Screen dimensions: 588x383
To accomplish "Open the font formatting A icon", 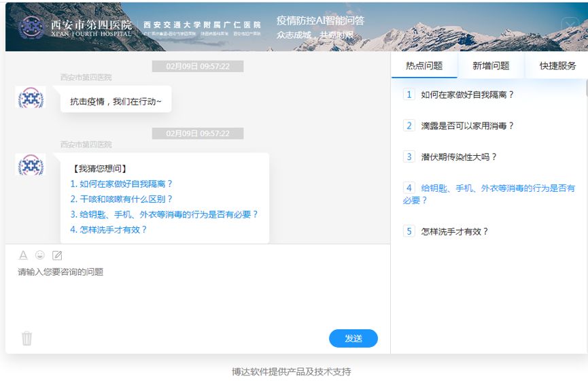I will coord(23,256).
